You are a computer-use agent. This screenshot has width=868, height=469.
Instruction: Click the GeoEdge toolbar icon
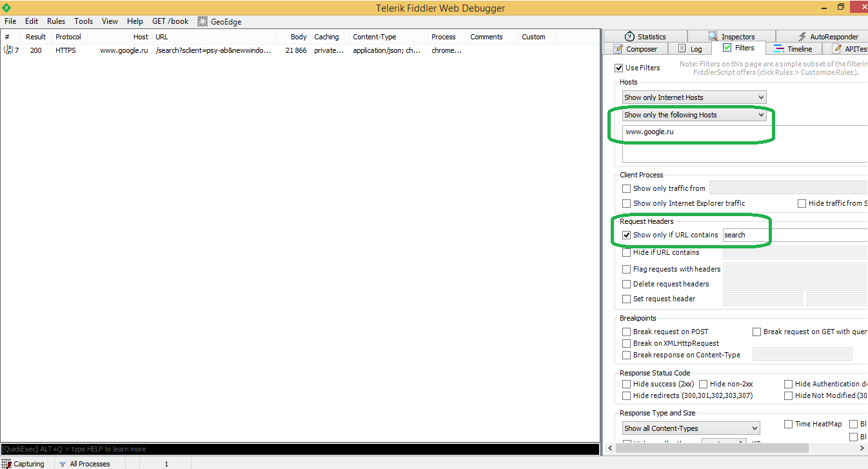click(202, 21)
